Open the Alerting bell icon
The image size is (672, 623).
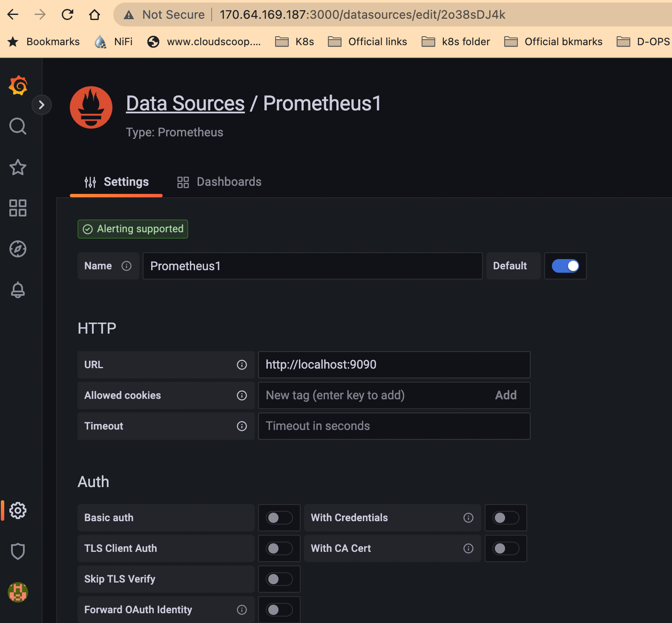point(18,290)
